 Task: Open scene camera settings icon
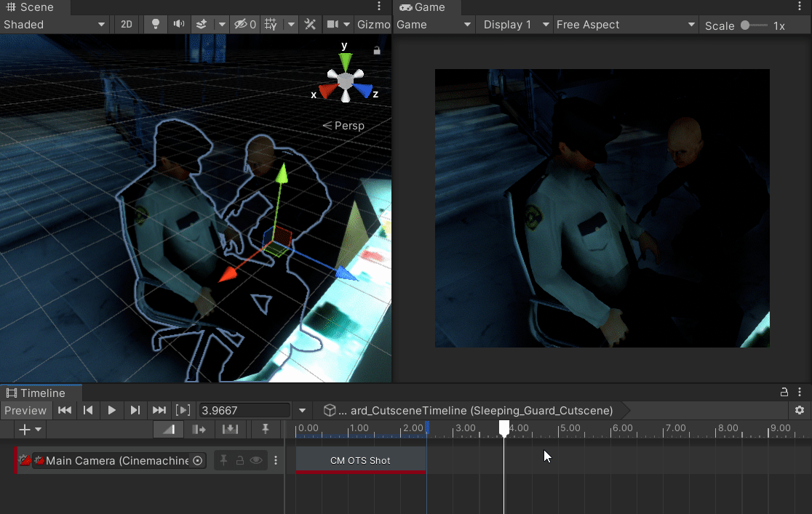[333, 24]
